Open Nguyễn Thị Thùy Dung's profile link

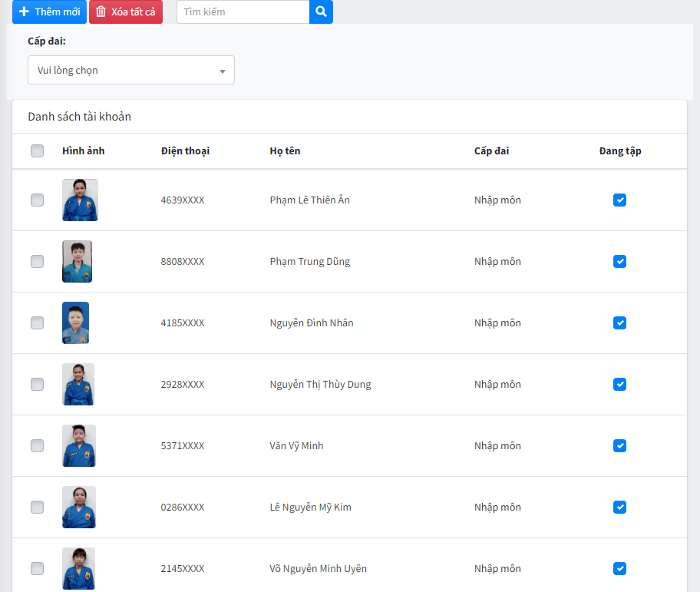pos(320,384)
